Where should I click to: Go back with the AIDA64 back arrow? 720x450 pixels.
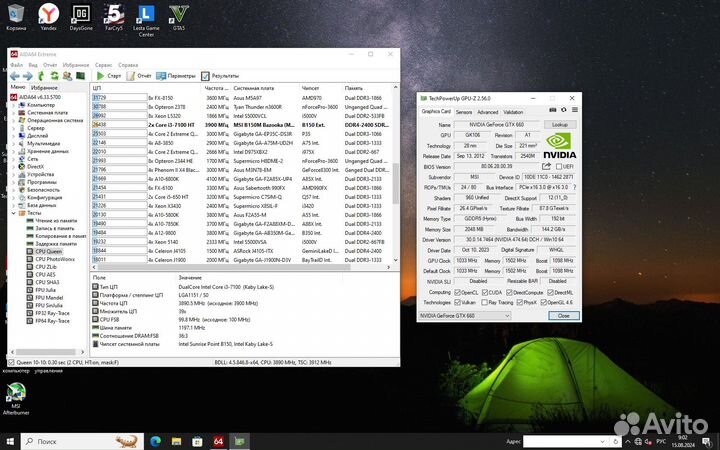tap(15, 76)
